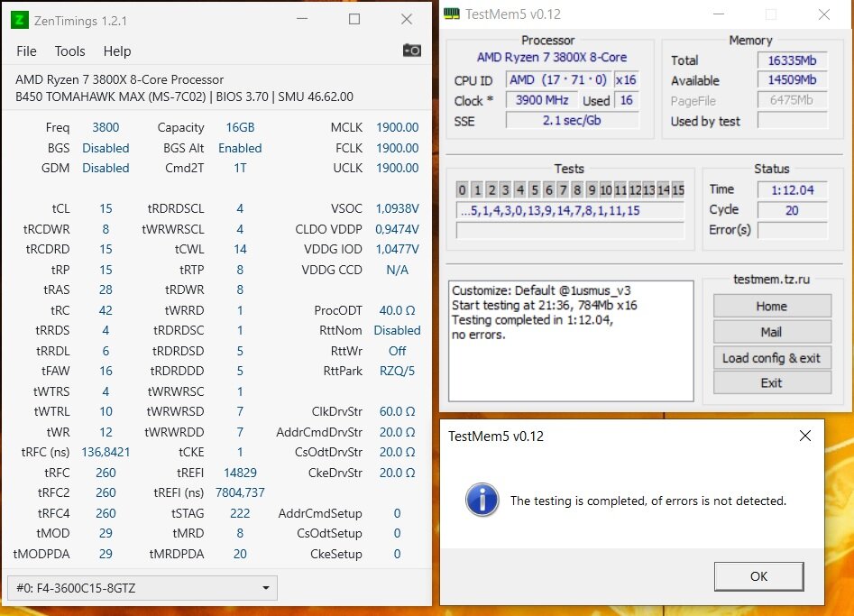Click the Total memory value 16335Mb

pyautogui.click(x=792, y=60)
